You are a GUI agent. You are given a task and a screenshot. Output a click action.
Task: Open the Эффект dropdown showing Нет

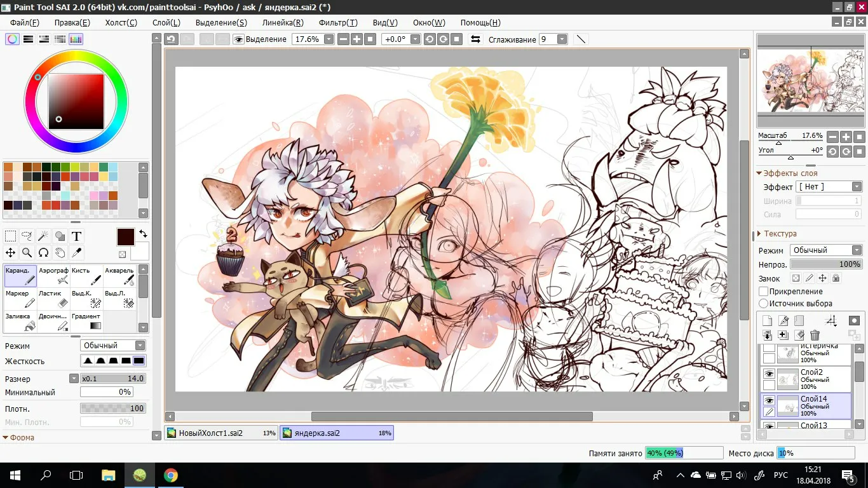[x=829, y=187]
